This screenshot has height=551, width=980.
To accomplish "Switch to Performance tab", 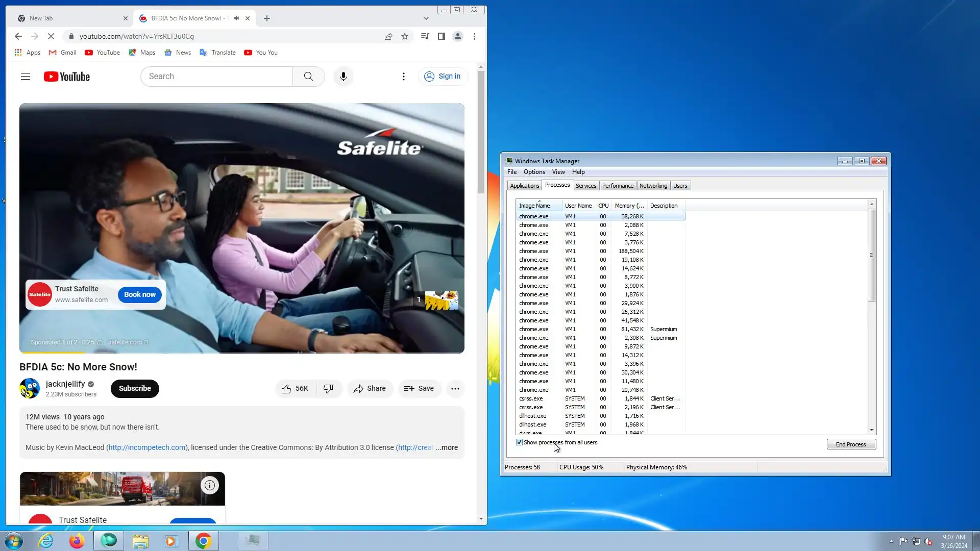I will click(x=618, y=186).
